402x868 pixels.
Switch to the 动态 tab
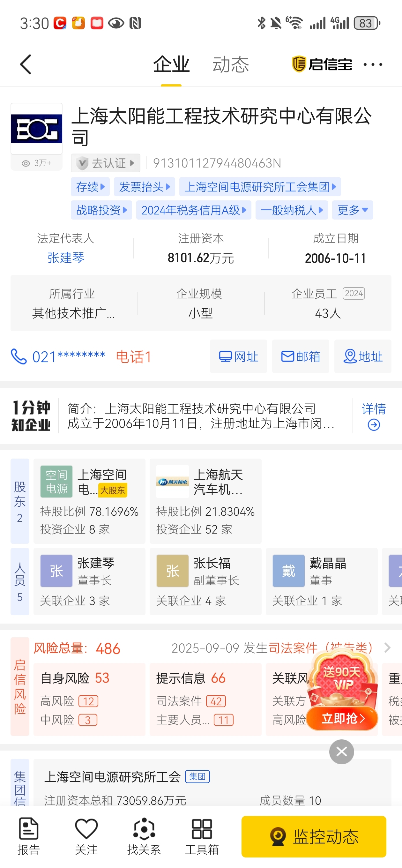click(x=230, y=64)
